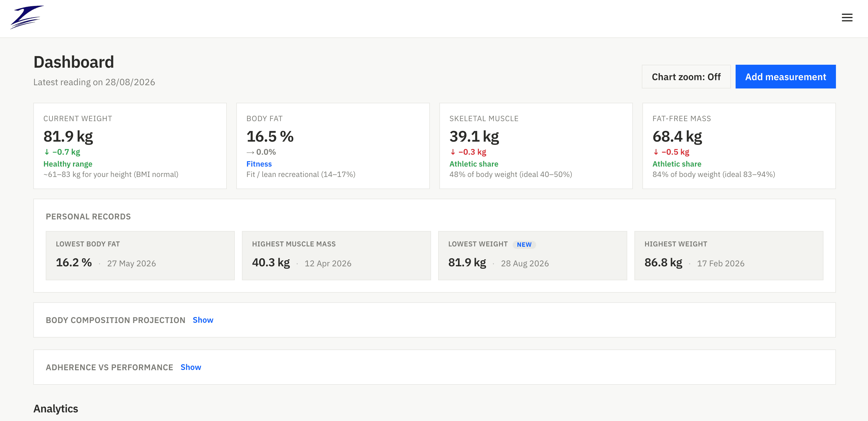
Task: Click the 28 Aug 2026 record date
Action: click(x=524, y=263)
